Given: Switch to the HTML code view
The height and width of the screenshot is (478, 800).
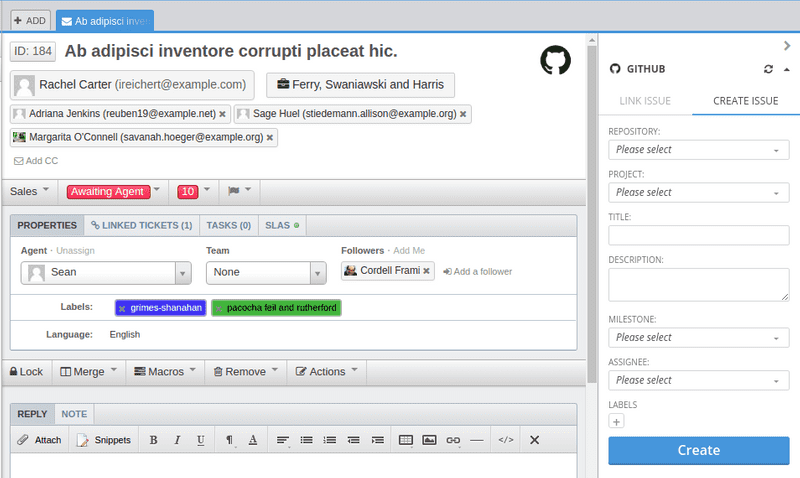Looking at the screenshot, I should [506, 440].
